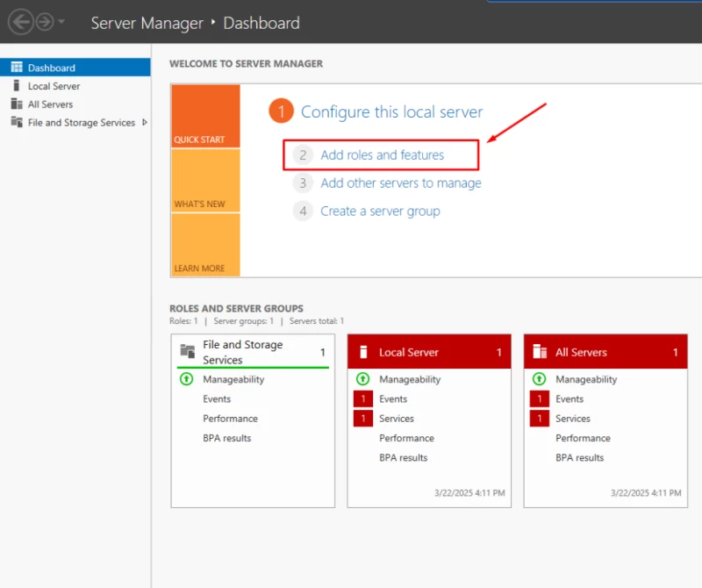Open Manageability in File and Storage Services tile

pos(233,379)
